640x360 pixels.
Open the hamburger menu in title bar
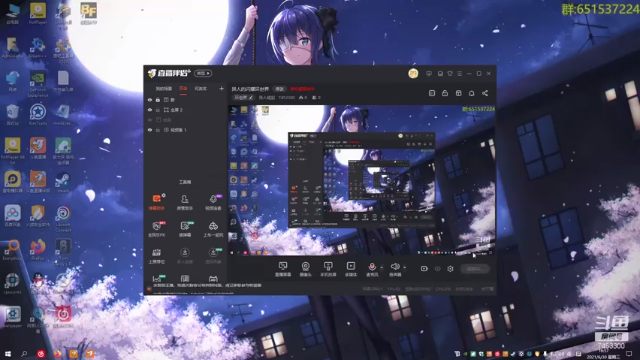click(x=460, y=73)
